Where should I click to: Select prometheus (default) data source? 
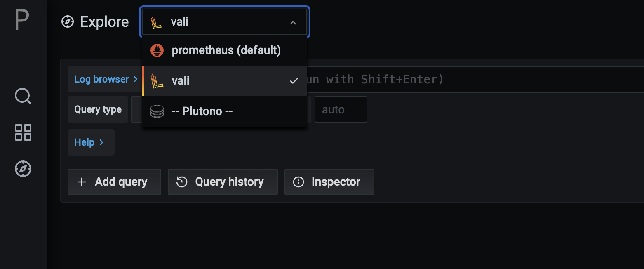coord(226,50)
